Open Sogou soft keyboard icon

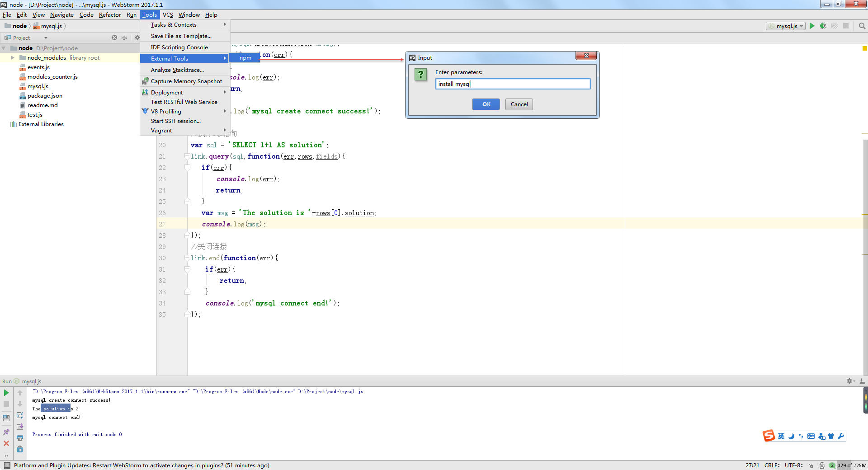coord(811,436)
